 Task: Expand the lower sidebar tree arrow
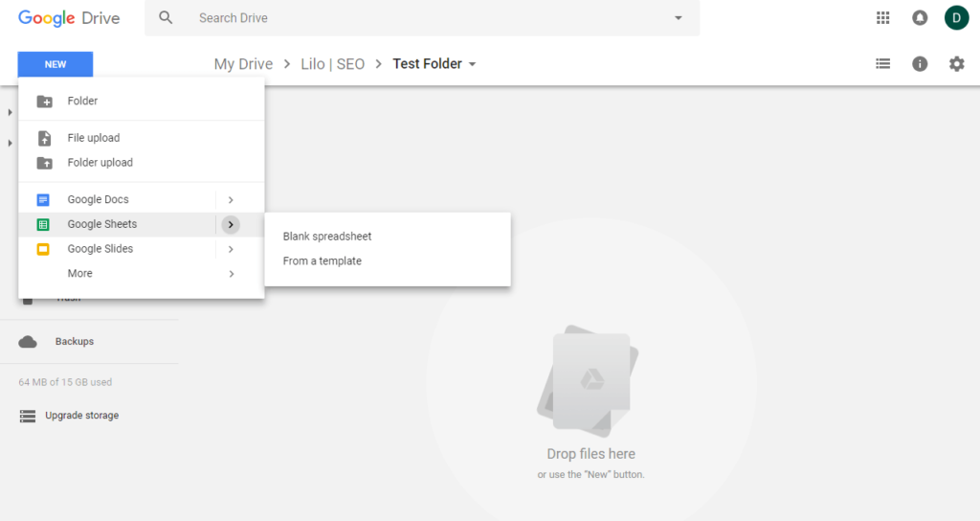pos(10,144)
